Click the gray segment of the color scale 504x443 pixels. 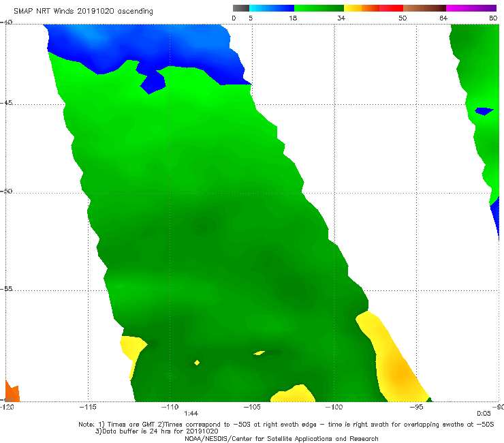(x=241, y=8)
